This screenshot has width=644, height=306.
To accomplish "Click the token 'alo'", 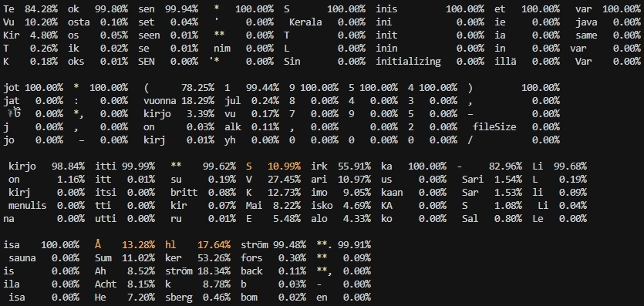I will (319, 219).
